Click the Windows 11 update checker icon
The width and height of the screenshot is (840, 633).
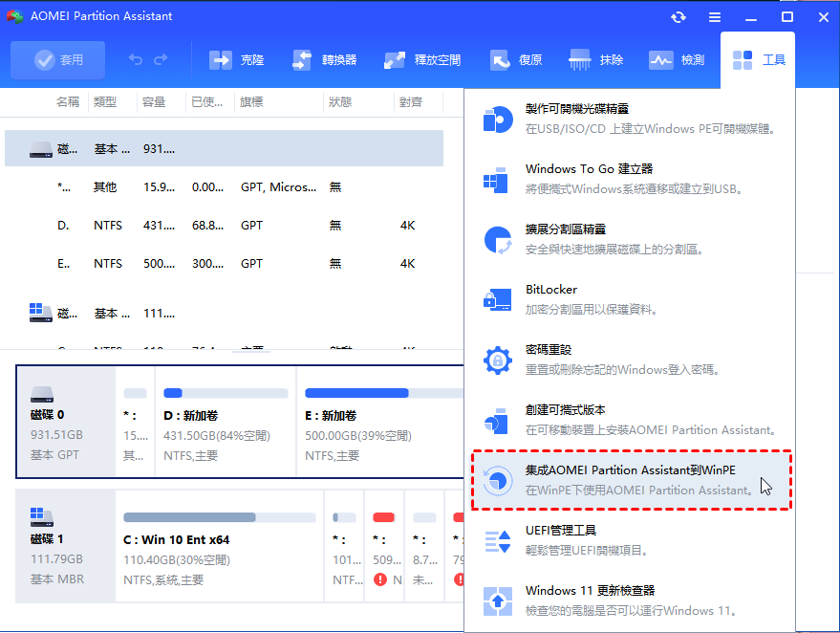(498, 601)
